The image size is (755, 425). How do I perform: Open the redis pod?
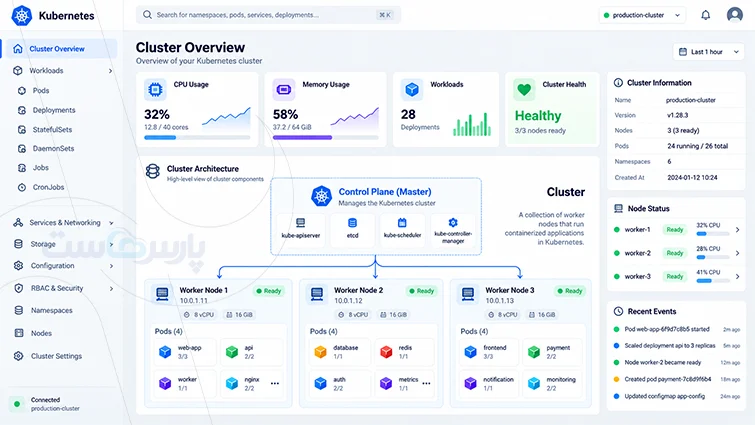point(404,352)
